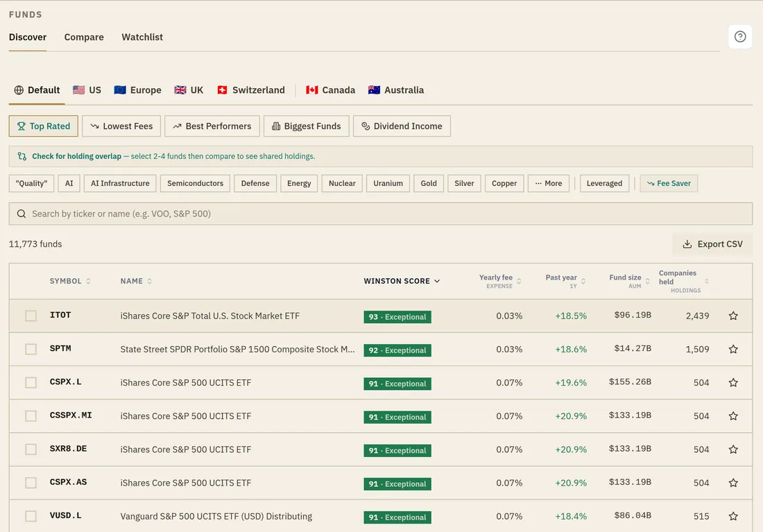763x532 pixels.
Task: Click the Export CSV button
Action: click(712, 244)
